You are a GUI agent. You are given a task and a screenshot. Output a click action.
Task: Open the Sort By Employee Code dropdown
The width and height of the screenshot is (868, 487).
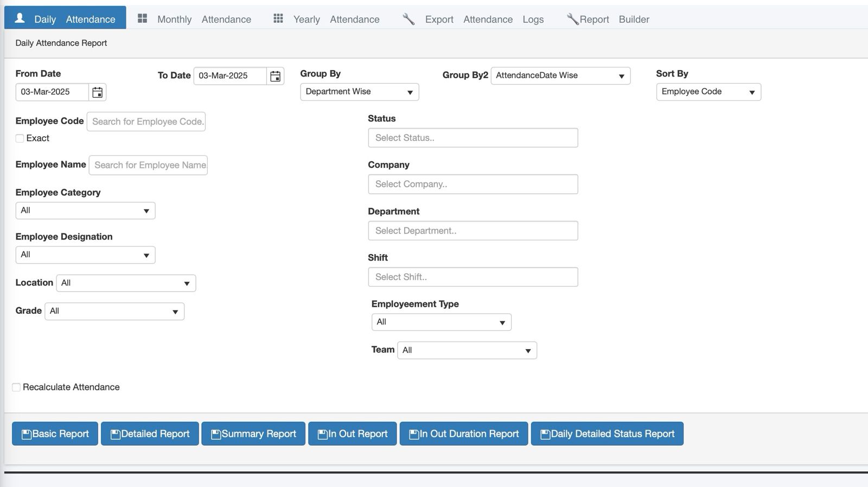708,92
